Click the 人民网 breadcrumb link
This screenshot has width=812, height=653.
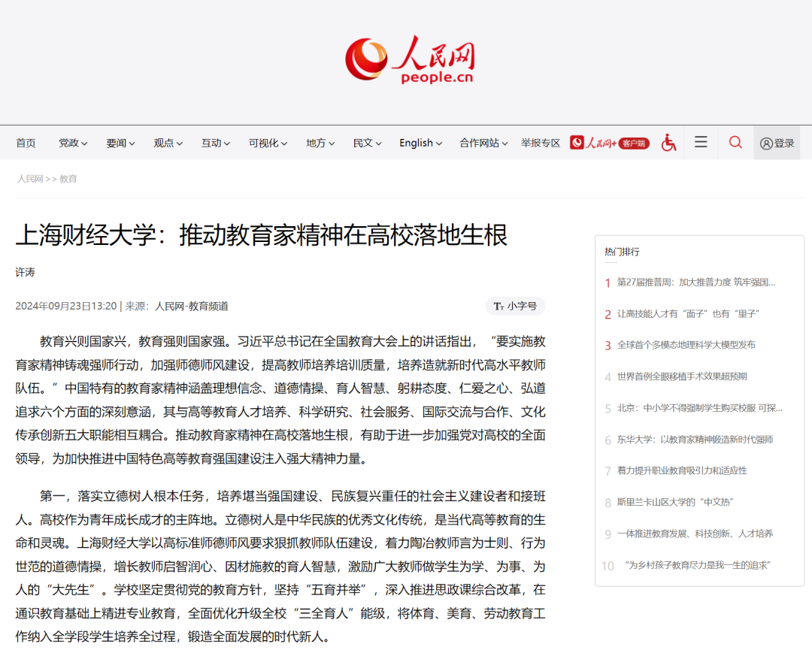(x=30, y=179)
